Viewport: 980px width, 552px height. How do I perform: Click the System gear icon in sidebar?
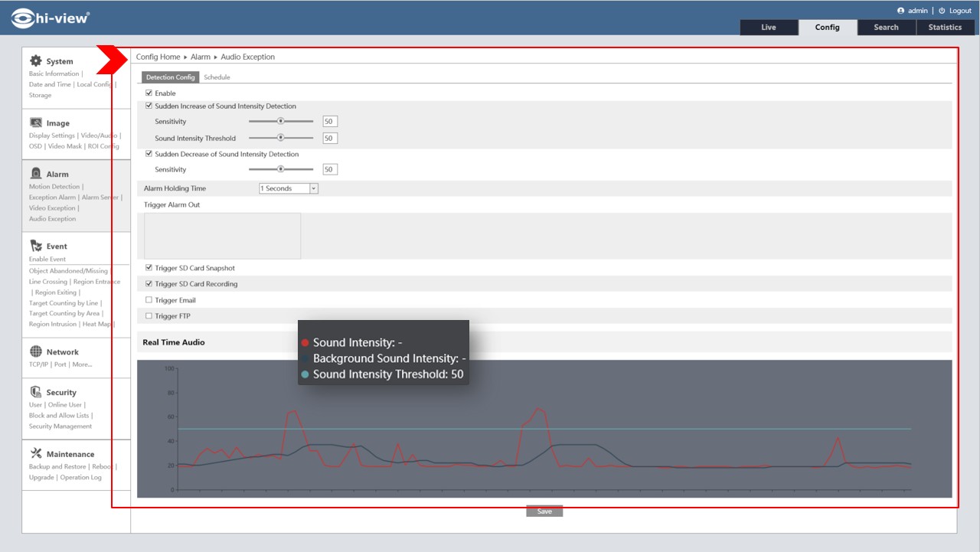(35, 61)
